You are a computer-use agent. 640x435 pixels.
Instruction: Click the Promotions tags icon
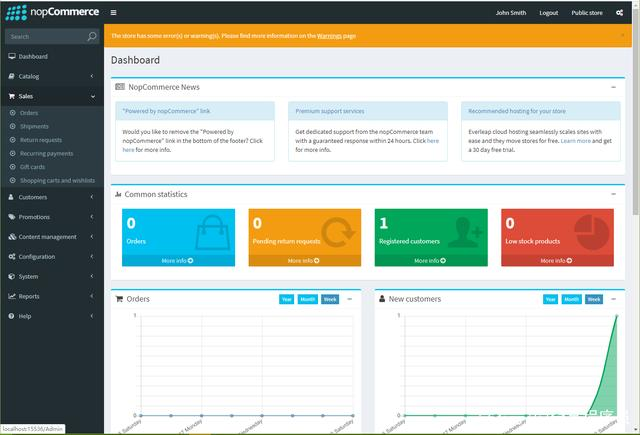click(12, 217)
